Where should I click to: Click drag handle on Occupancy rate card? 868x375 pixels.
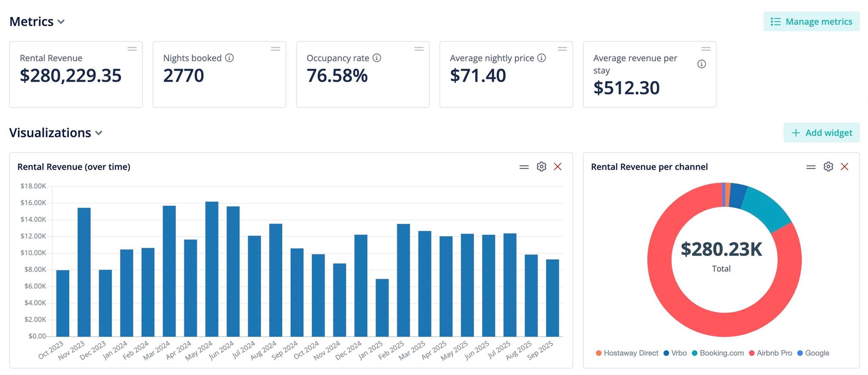tap(419, 49)
